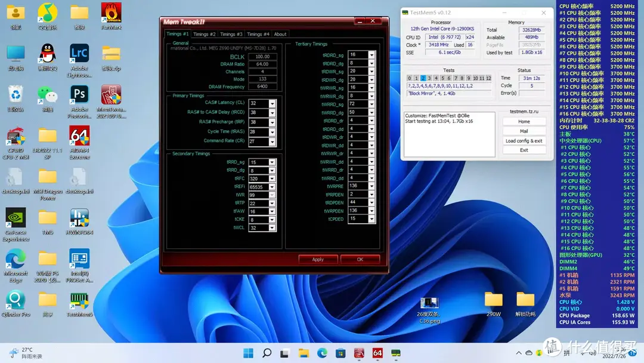The image size is (644, 363).
Task: Open the Recycle Bin icon
Action: click(x=16, y=99)
